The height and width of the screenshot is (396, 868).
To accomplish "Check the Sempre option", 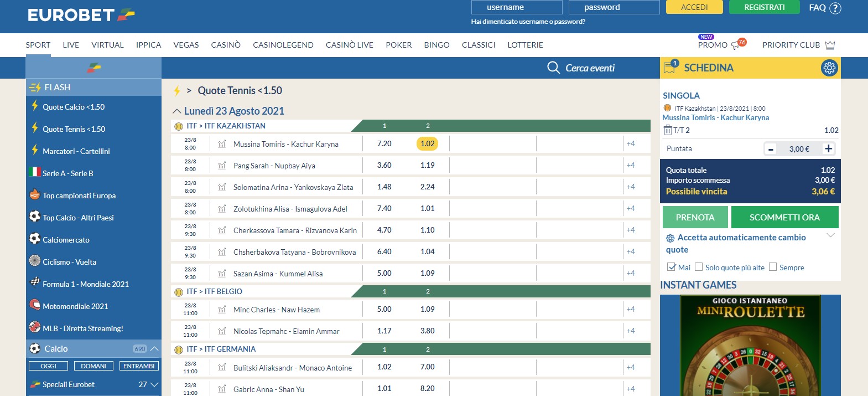I will pyautogui.click(x=773, y=267).
